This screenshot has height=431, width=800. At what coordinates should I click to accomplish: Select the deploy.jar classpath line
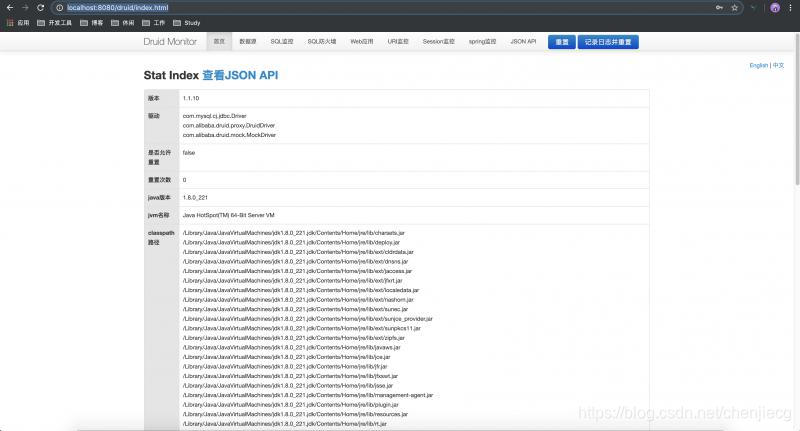pyautogui.click(x=291, y=243)
